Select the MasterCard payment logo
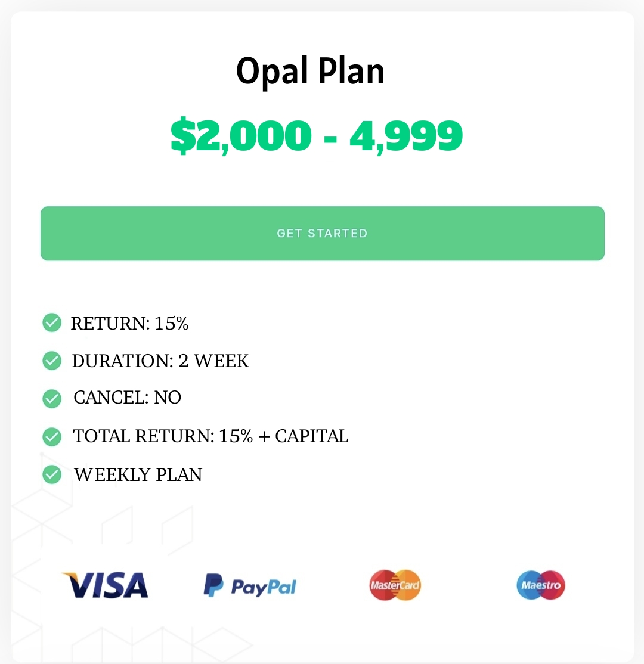This screenshot has width=644, height=664. (x=395, y=585)
